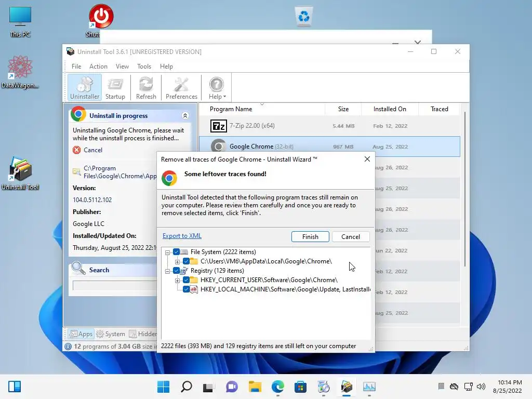Image resolution: width=532 pixels, height=399 pixels.
Task: Open the Widgets button on taskbar
Action: 15,387
